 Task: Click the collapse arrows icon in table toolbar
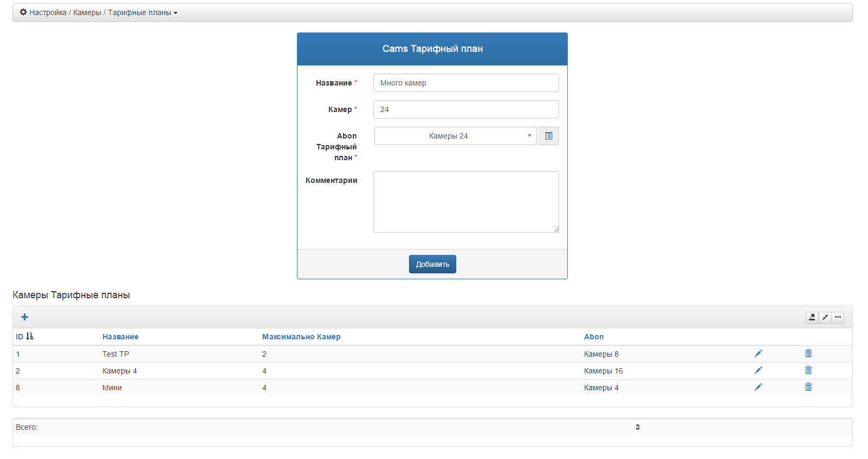(825, 318)
